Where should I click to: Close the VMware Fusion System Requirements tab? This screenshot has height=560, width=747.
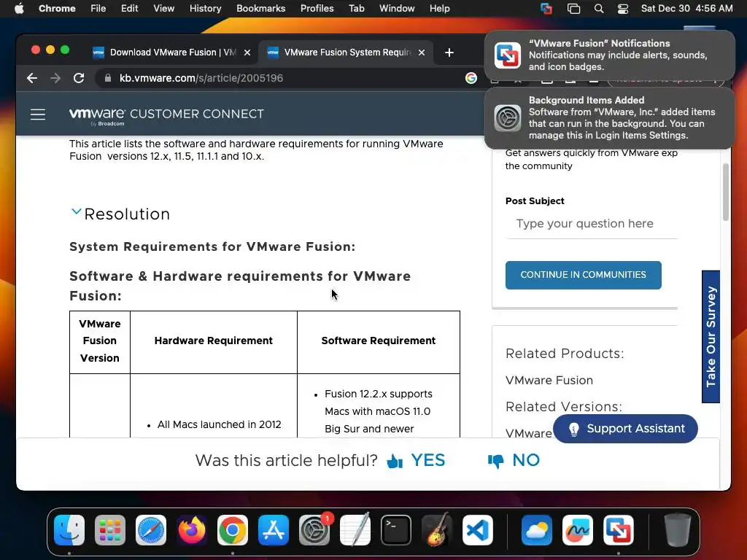point(421,52)
